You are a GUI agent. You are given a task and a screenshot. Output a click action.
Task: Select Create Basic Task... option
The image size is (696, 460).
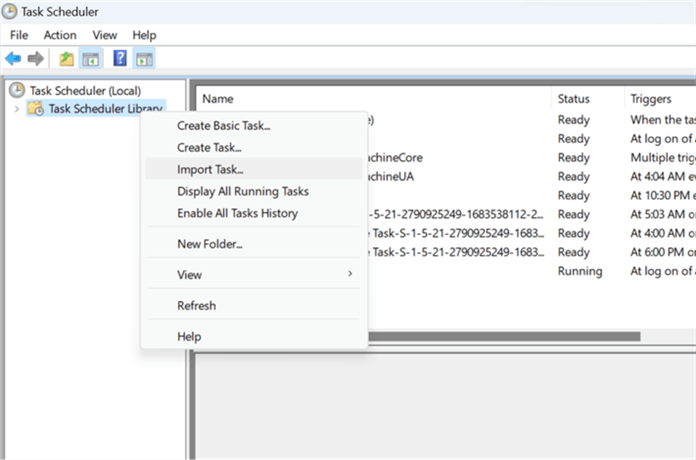coord(223,125)
